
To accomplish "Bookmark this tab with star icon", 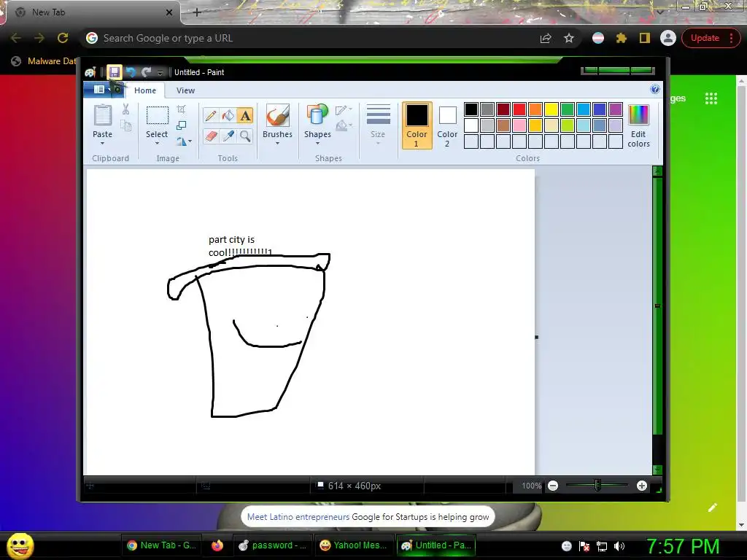I will (569, 38).
